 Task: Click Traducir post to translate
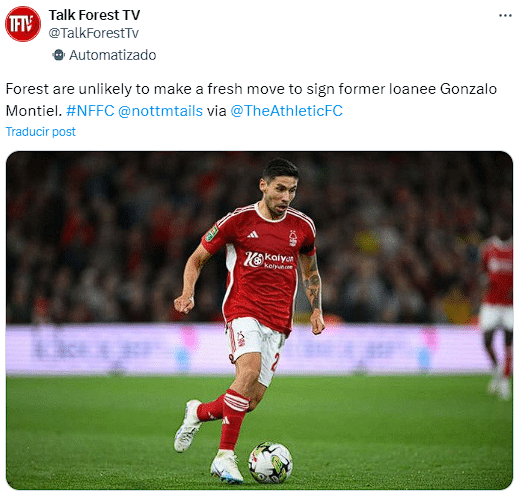coord(41,132)
